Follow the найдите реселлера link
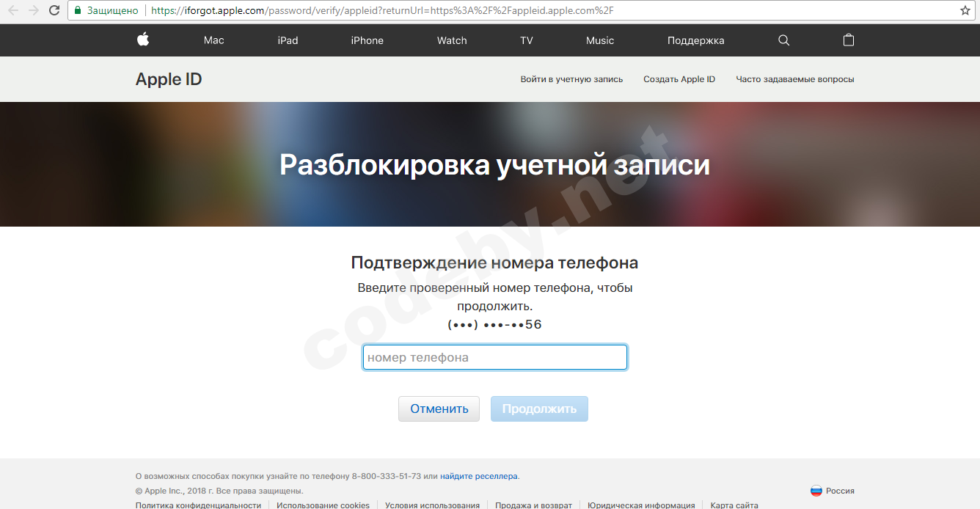This screenshot has height=509, width=980. [479, 476]
